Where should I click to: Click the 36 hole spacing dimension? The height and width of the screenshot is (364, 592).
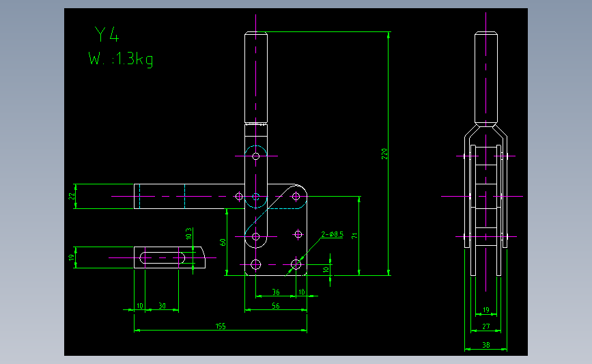tap(276, 292)
